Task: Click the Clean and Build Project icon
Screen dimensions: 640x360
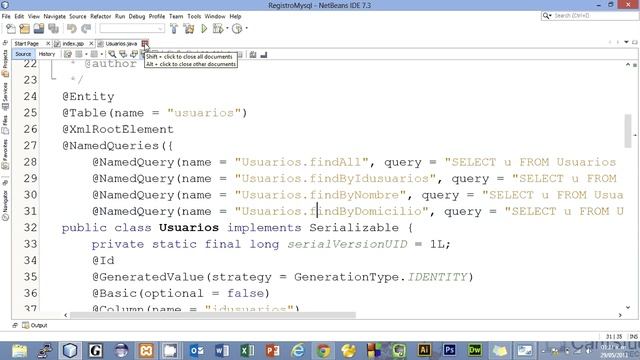Action: 189,29
